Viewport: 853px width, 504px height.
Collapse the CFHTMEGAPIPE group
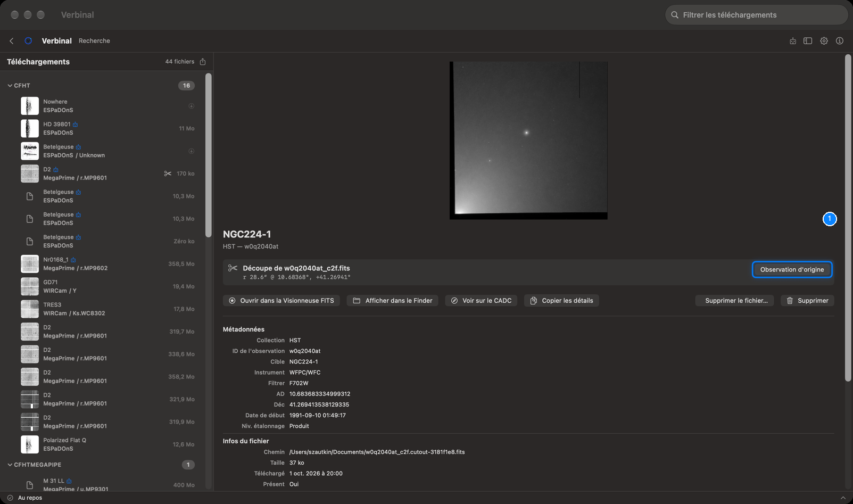click(10, 465)
